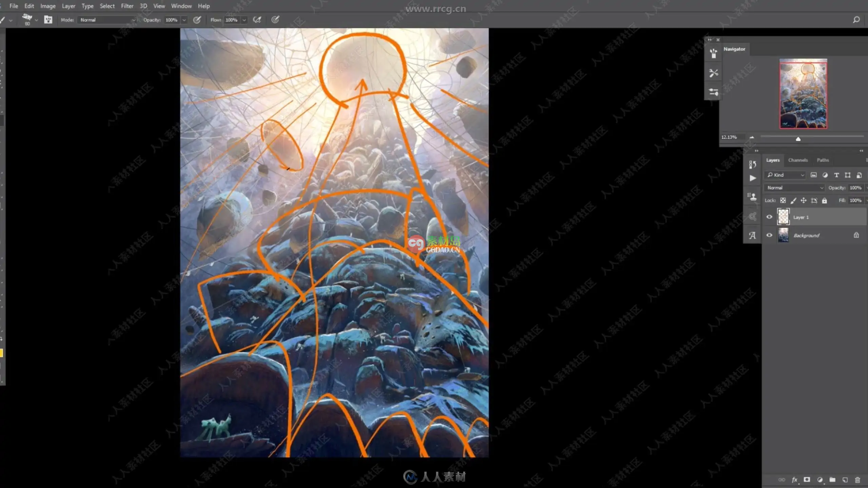The width and height of the screenshot is (868, 488).
Task: Open the Select menu
Action: (107, 6)
